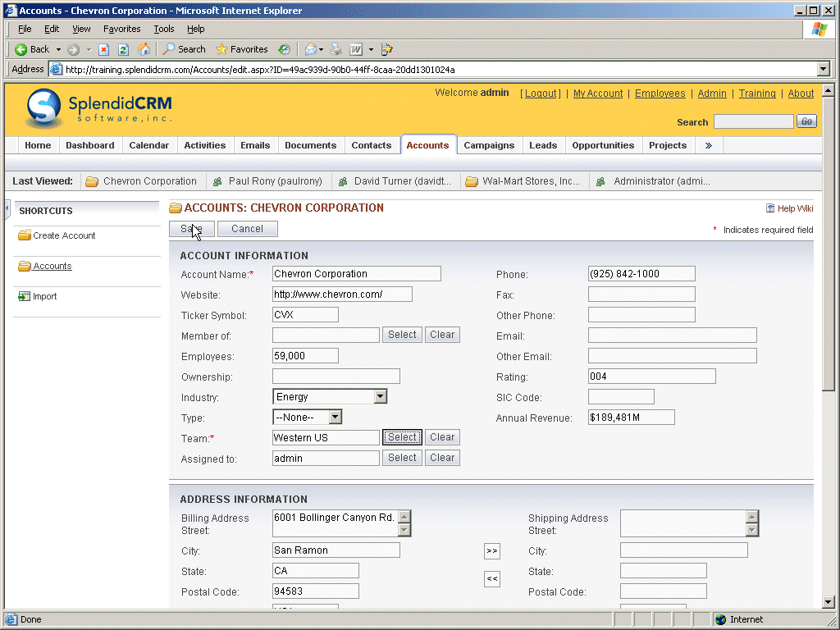Refresh the page using the toolbar icon
Viewport: 840px width, 630px height.
pos(123,49)
